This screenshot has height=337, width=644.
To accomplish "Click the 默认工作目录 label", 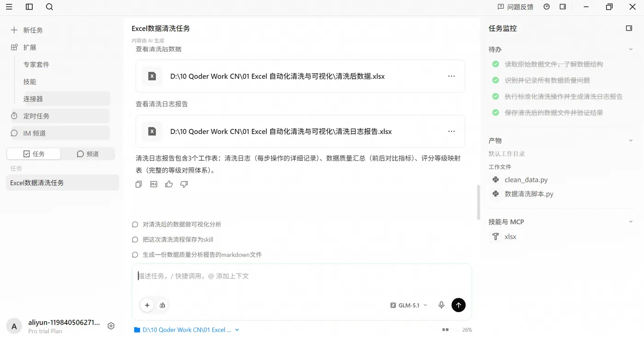I will [506, 154].
